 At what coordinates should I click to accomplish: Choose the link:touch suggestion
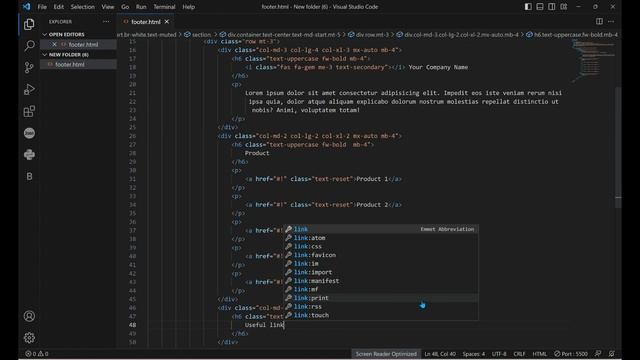click(x=381, y=315)
